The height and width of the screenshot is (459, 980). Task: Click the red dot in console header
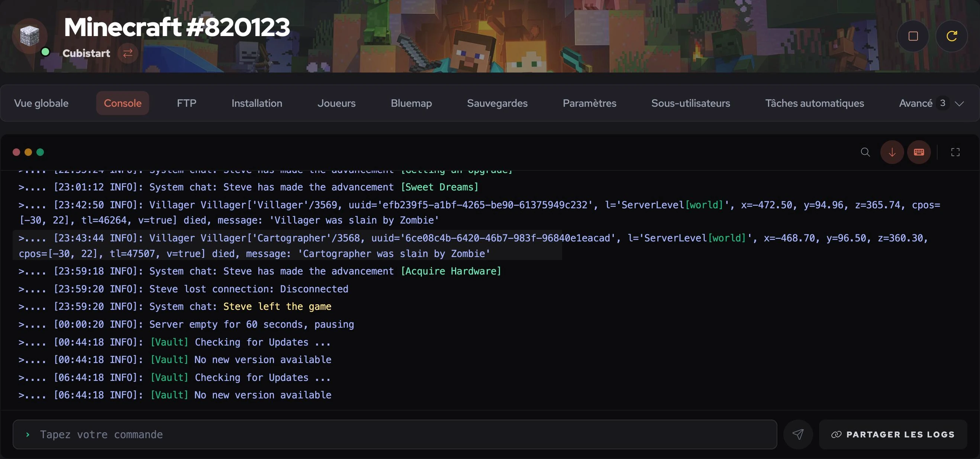(x=16, y=152)
